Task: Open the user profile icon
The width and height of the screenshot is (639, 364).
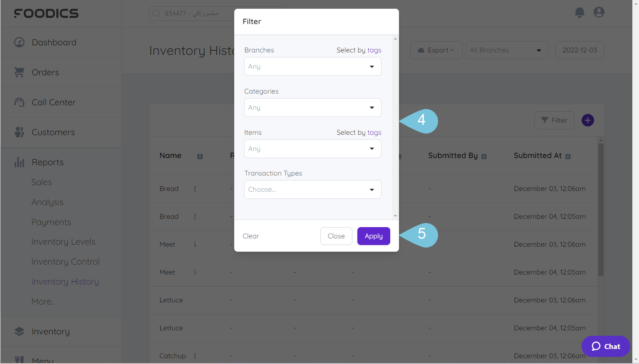Action: click(599, 12)
